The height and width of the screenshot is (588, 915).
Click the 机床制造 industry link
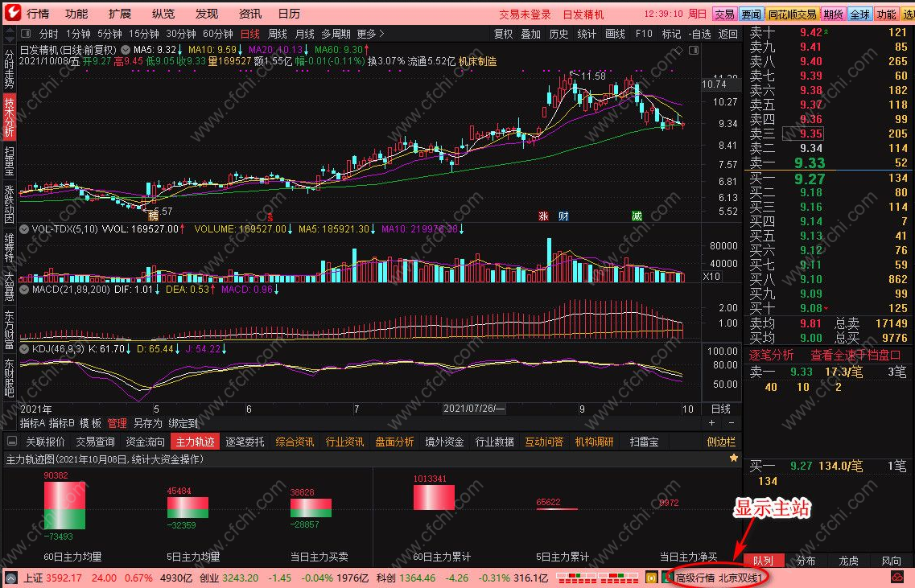[477, 61]
